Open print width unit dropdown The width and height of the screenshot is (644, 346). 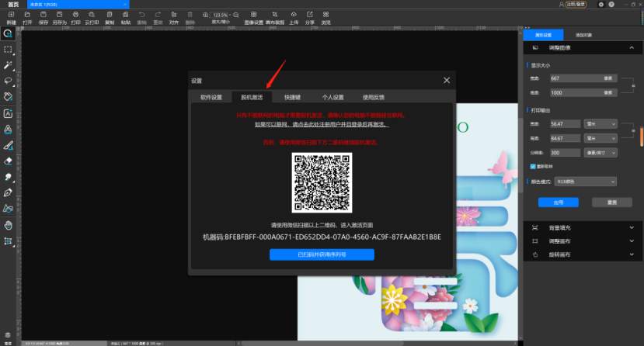(600, 124)
